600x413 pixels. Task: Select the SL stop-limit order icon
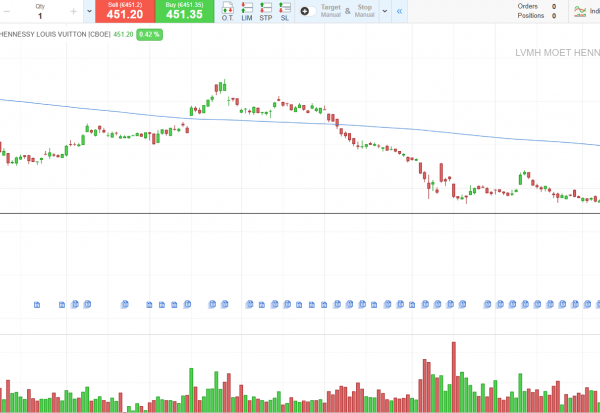(285, 12)
